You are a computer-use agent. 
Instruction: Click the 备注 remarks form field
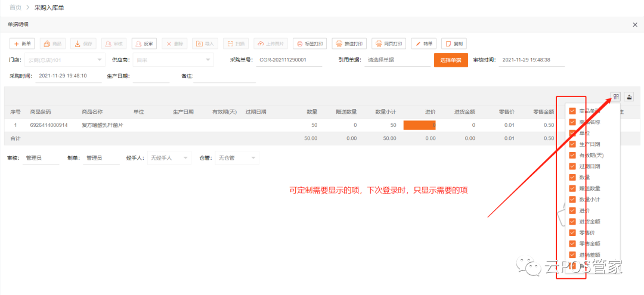225,76
